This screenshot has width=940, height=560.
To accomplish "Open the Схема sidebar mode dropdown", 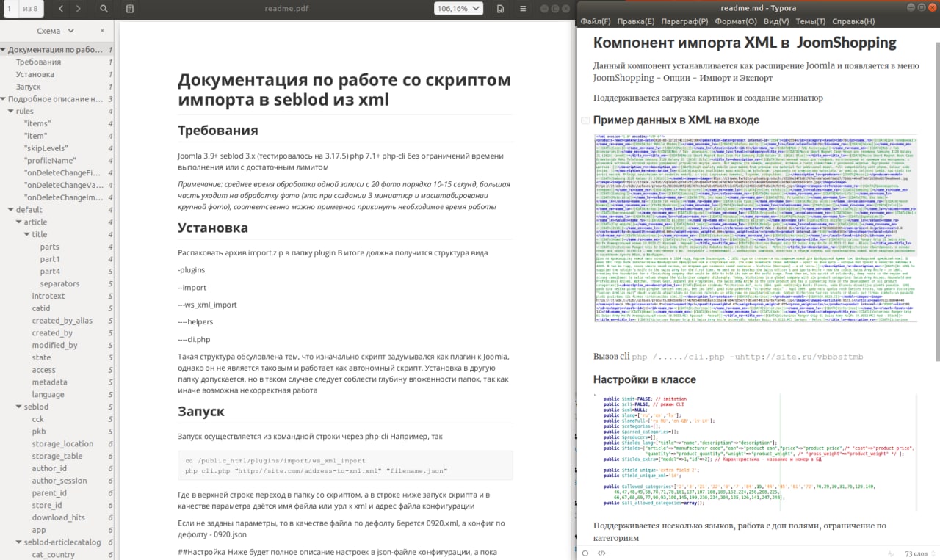I will (56, 32).
